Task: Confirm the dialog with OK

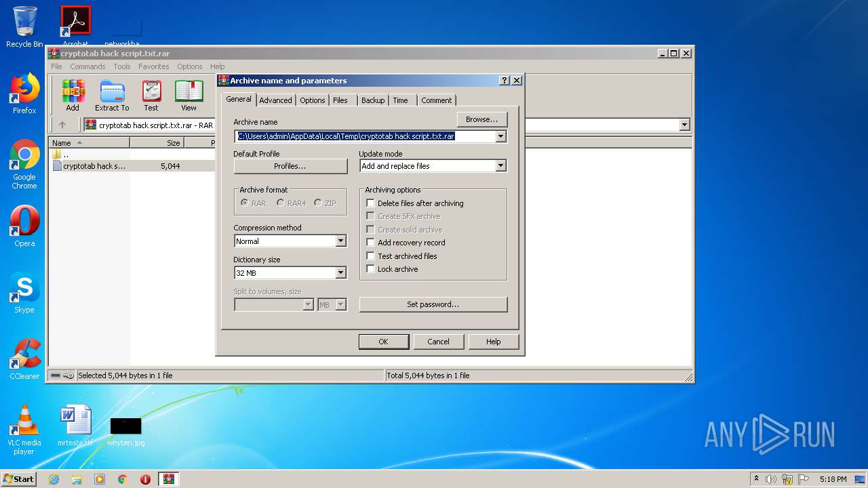Action: click(x=383, y=342)
